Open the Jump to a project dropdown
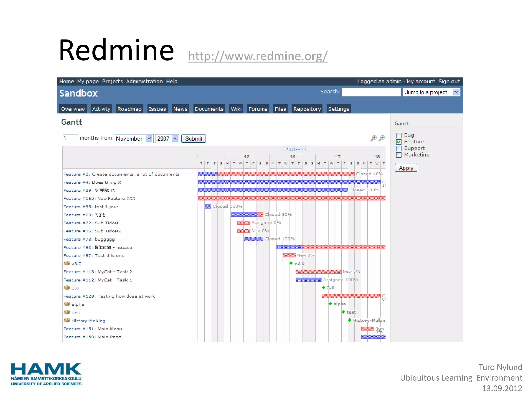Viewport: 532px width, 399px height. click(431, 92)
